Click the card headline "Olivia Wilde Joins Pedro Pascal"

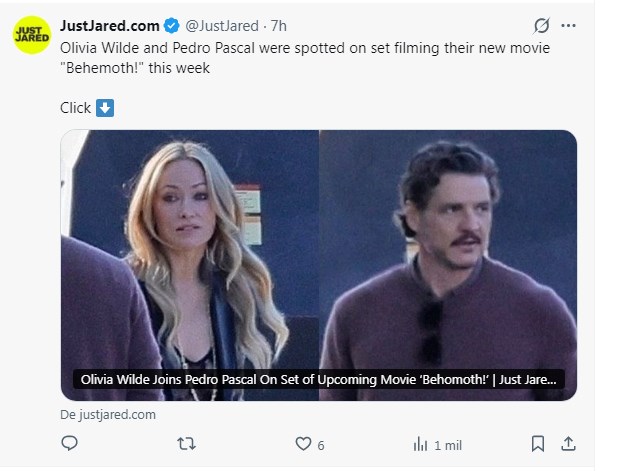pos(318,380)
